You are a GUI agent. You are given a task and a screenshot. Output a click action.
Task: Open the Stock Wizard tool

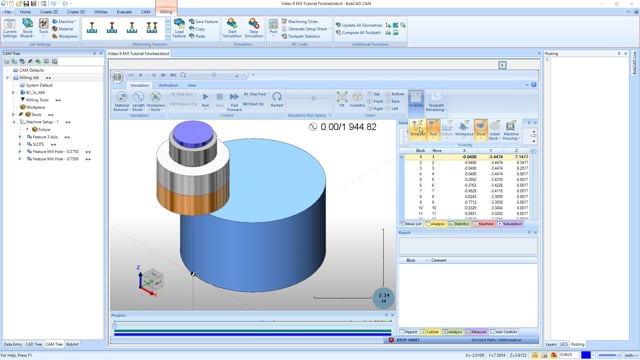click(x=27, y=28)
